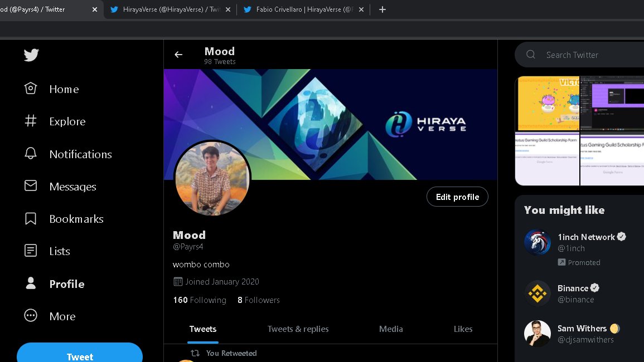This screenshot has width=644, height=362.
Task: Click the search magnifier icon
Action: pos(531,54)
